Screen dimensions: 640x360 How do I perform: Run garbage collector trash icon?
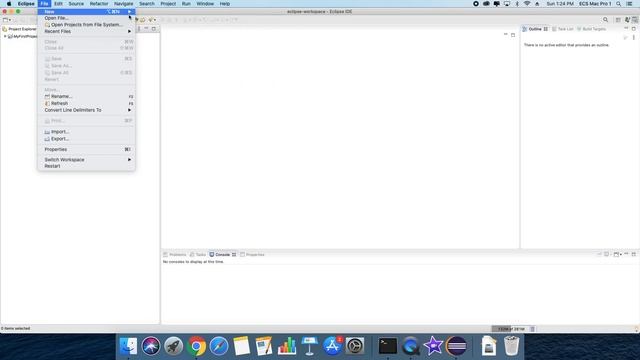532,329
